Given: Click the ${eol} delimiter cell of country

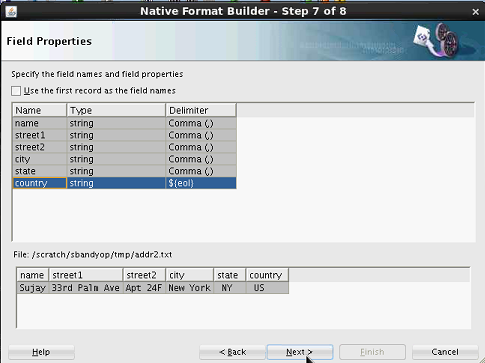Looking at the screenshot, I should (x=201, y=183).
